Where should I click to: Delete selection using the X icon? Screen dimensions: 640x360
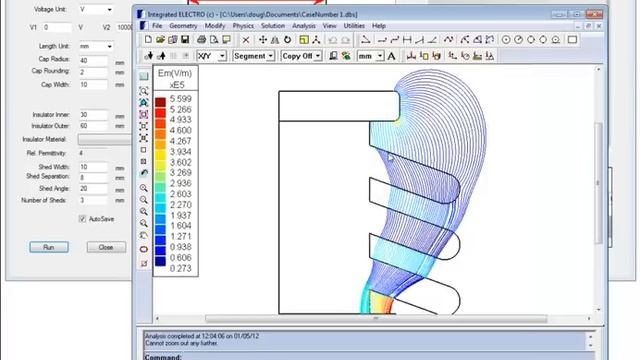click(246, 40)
